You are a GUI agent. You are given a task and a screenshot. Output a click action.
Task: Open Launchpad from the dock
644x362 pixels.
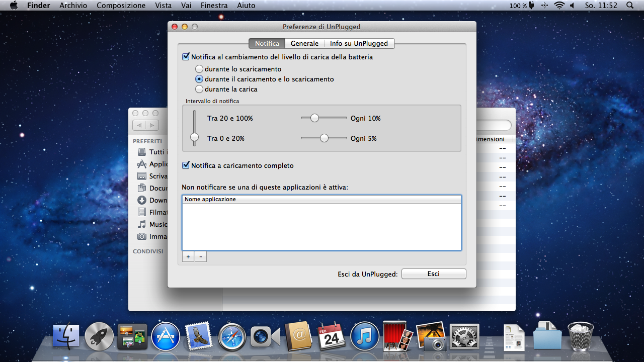(99, 336)
